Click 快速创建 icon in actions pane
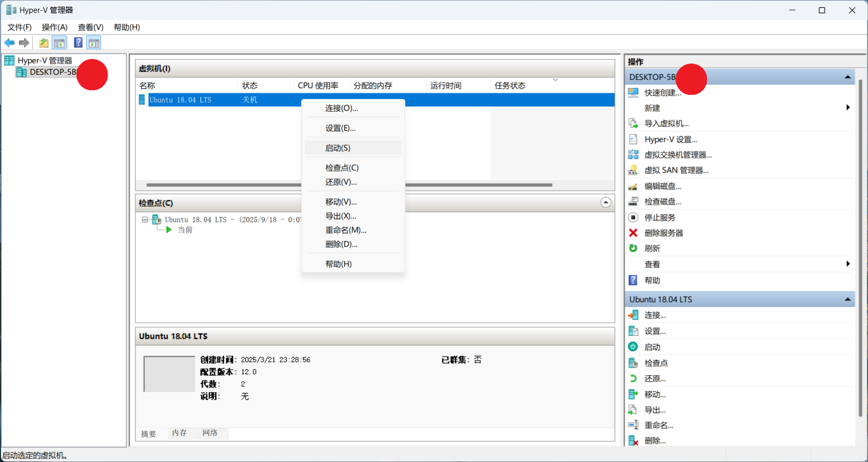Screen dimensions: 868x462 633,92
